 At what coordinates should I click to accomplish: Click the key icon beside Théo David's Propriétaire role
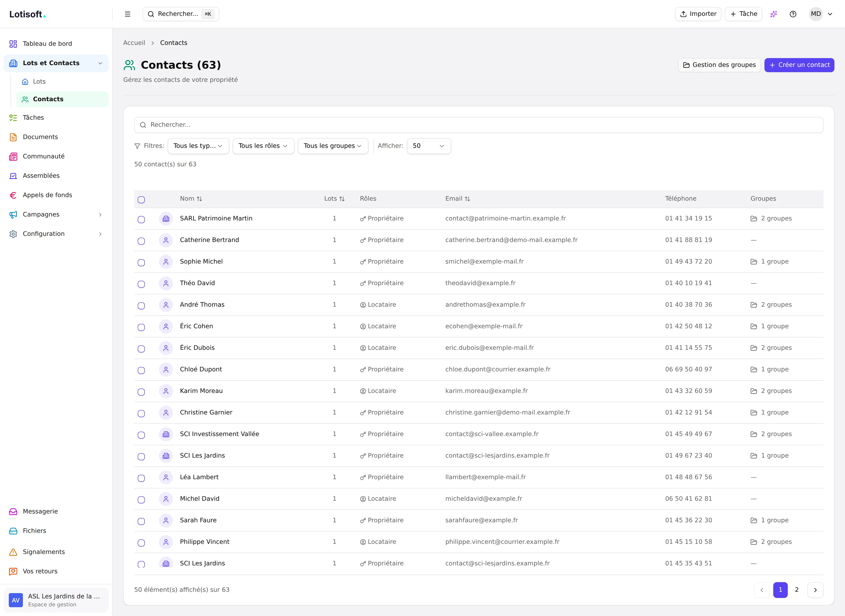363,283
